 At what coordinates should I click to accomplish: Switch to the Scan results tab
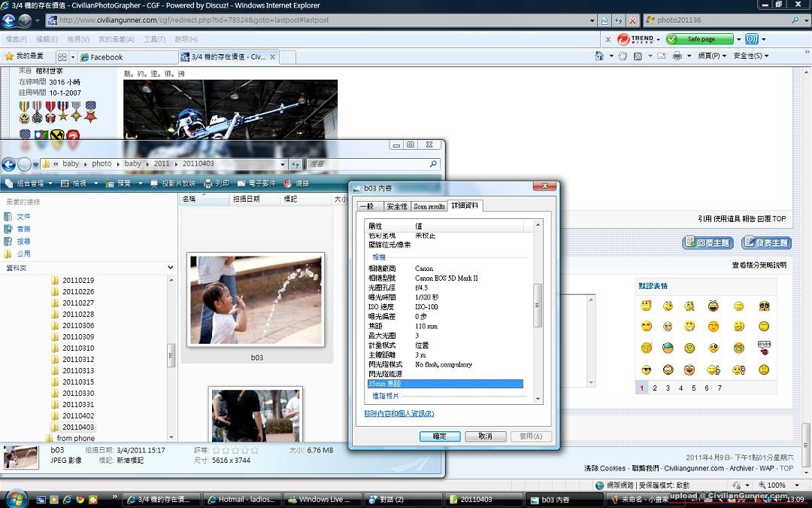(429, 206)
